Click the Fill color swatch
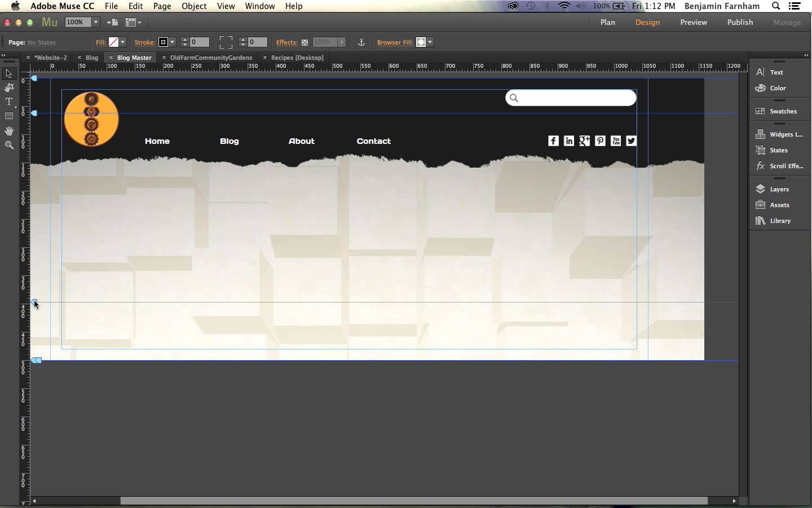812x508 pixels. tap(113, 42)
